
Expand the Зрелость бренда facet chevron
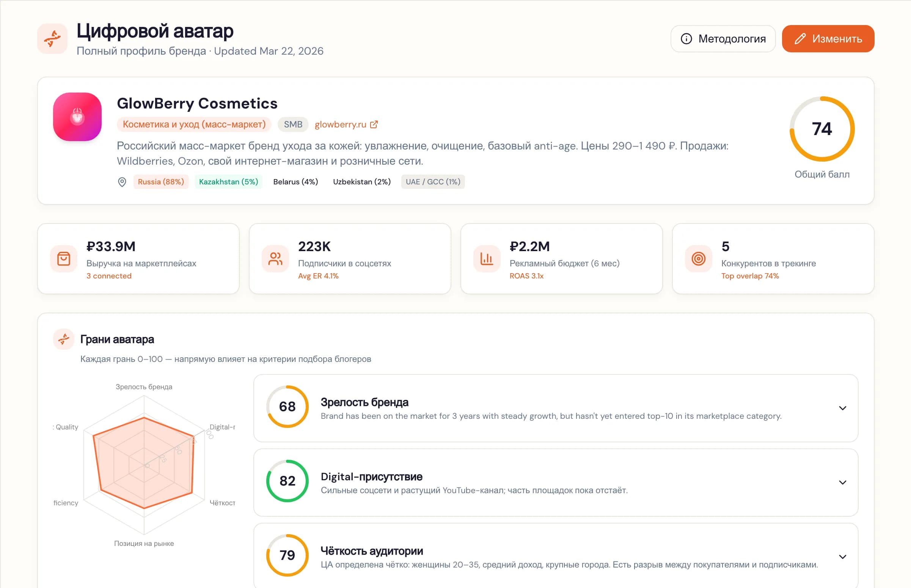843,408
